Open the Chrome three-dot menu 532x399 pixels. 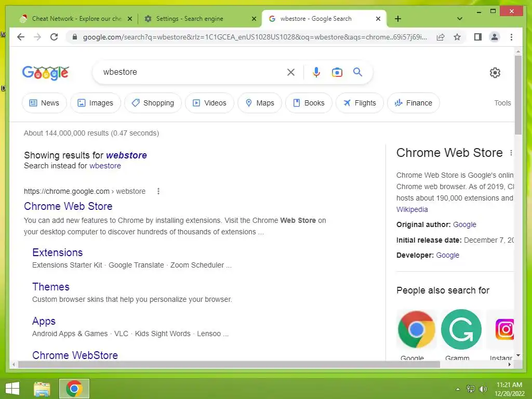511,37
